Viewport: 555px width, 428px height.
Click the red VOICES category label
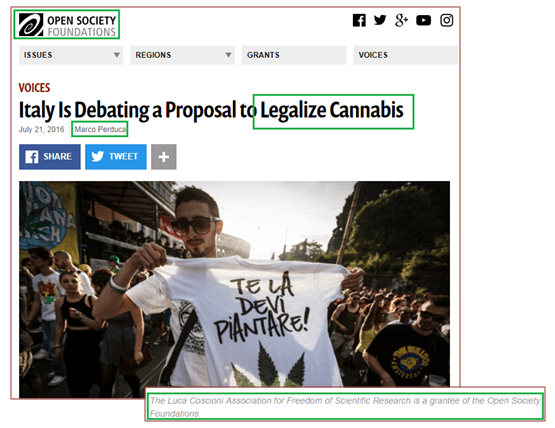(34, 87)
